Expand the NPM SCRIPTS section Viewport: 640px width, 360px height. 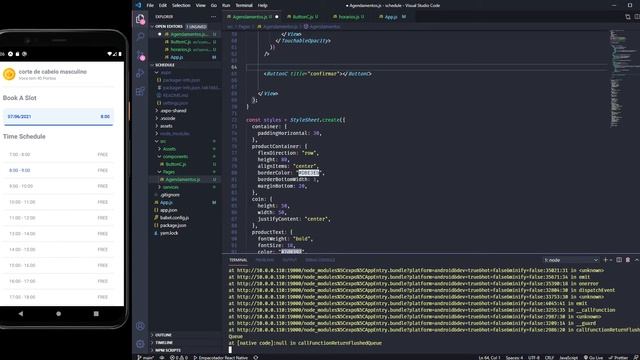tap(168, 350)
